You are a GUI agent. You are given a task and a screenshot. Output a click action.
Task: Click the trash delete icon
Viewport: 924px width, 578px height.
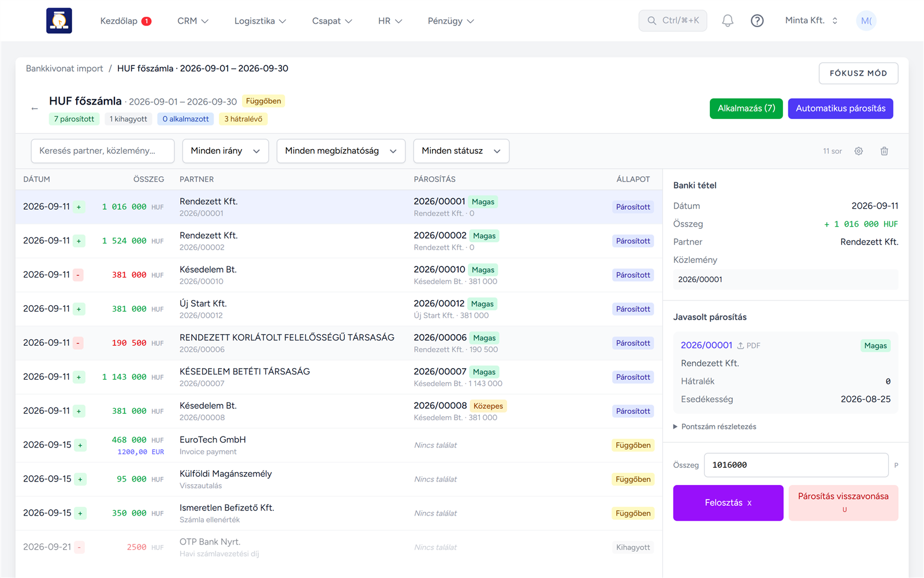pyautogui.click(x=884, y=151)
